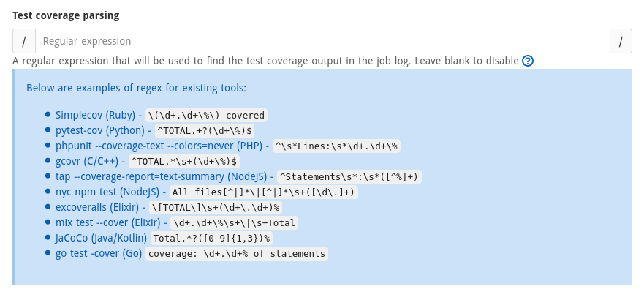This screenshot has width=644, height=292.
Task: Click the nyc npm test (NodeJS) example label
Action: pyautogui.click(x=107, y=192)
